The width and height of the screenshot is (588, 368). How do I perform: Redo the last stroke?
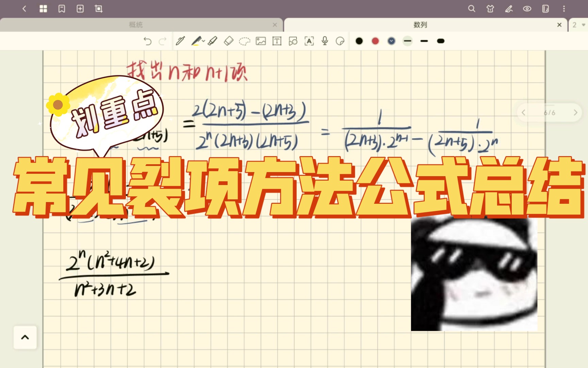point(163,41)
